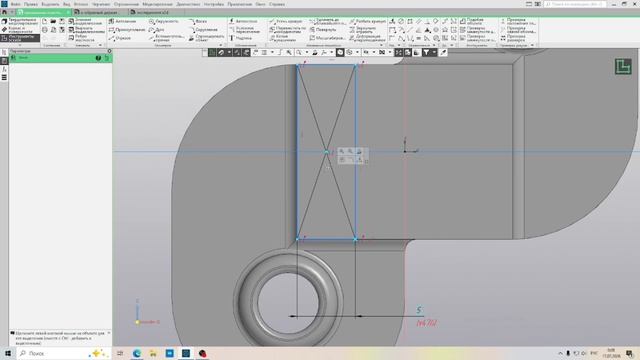Viewport: 640px width, 360px height.
Task: Click Масштабировать scale tool
Action: pos(328,38)
